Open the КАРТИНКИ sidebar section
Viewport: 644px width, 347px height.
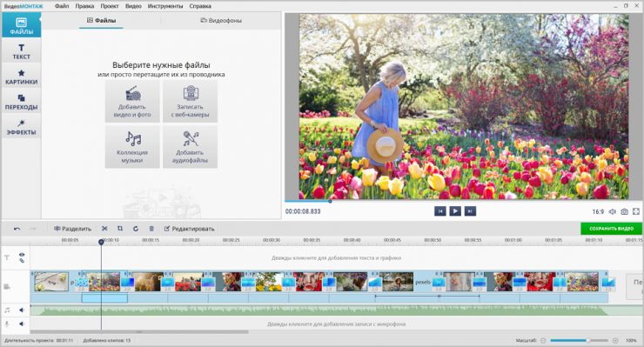coord(22,77)
